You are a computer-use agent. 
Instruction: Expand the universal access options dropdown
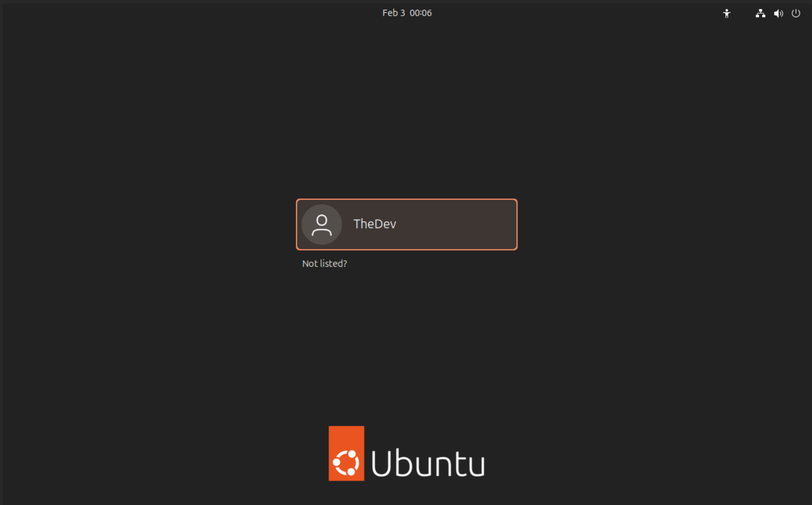(726, 13)
